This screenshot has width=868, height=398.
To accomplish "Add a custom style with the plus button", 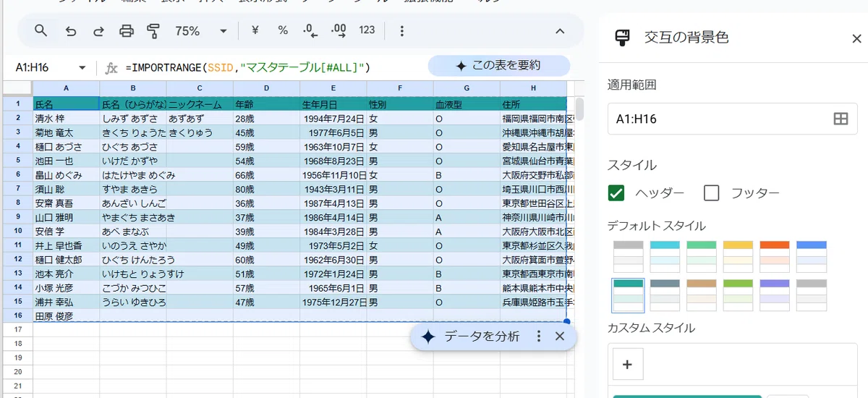I will pos(628,365).
